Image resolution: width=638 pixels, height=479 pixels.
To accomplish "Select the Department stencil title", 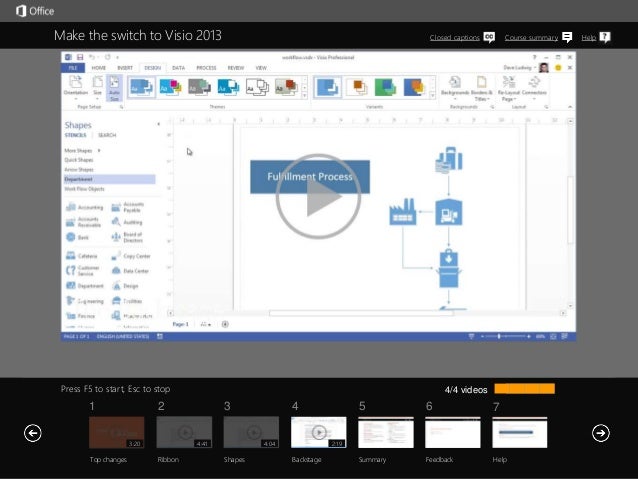I will 109,179.
